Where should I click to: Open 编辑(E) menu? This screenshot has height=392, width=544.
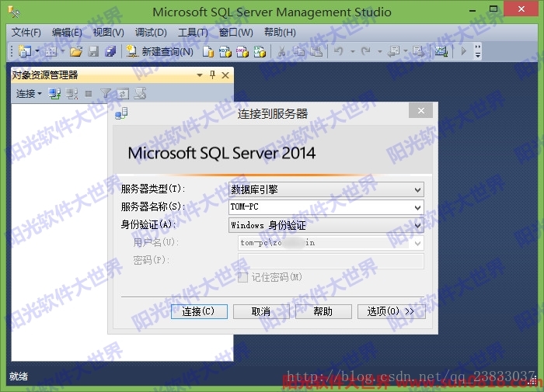(67, 33)
